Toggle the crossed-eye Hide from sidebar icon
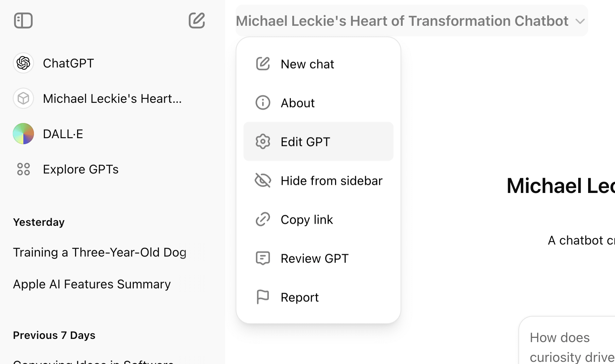Screen dimensions: 615x364 [x=263, y=181]
